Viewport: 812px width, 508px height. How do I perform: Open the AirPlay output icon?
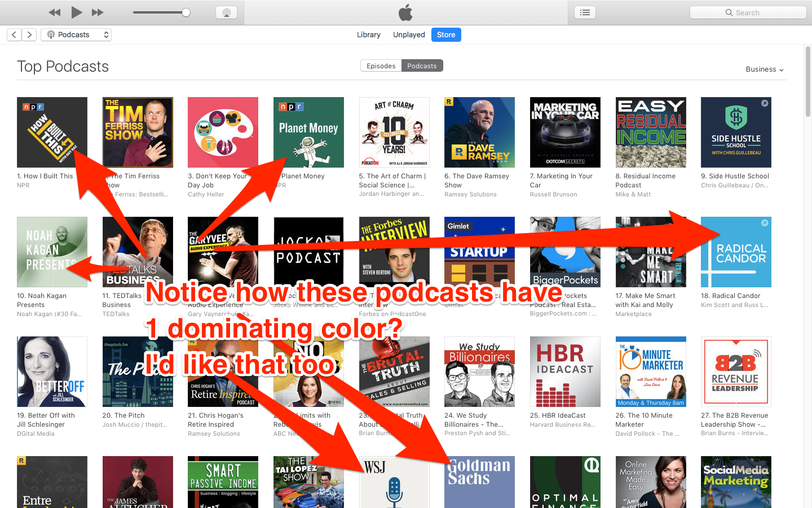[226, 12]
